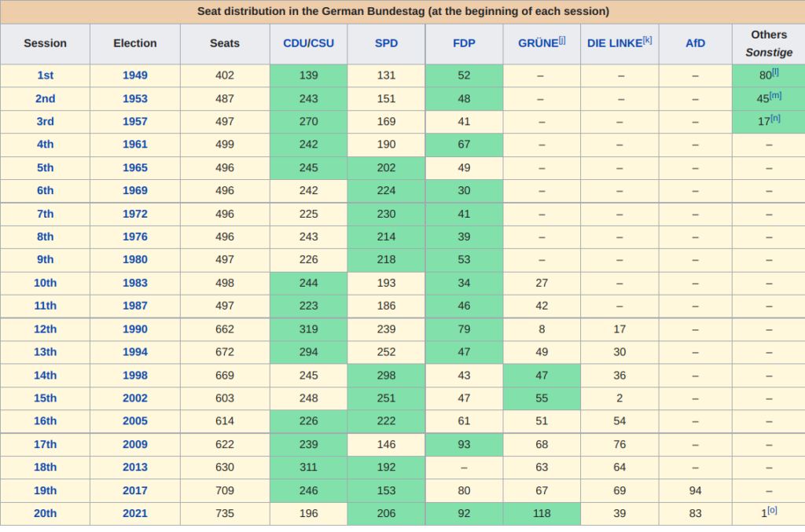
Task: Open the CDU/CSU column header link
Action: (308, 43)
